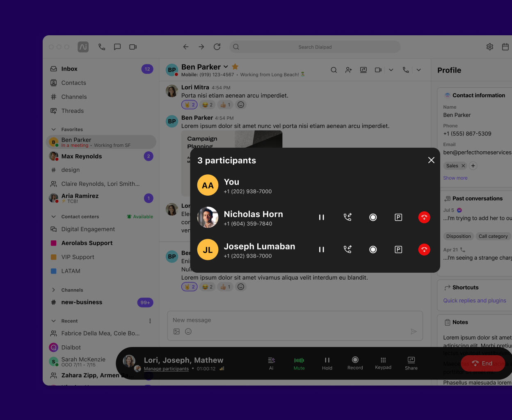Park Nicholas Horn's call
Screen dimensions: 512x420
click(398, 217)
